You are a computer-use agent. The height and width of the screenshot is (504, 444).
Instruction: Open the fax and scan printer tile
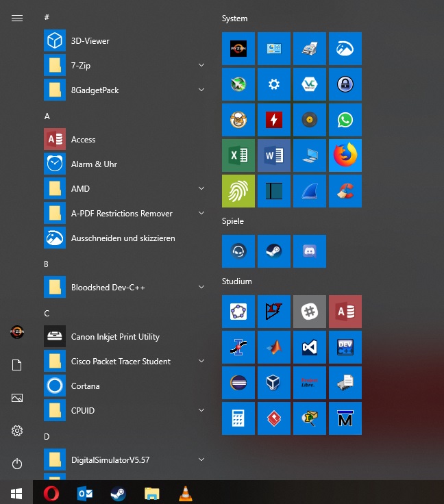(x=310, y=49)
